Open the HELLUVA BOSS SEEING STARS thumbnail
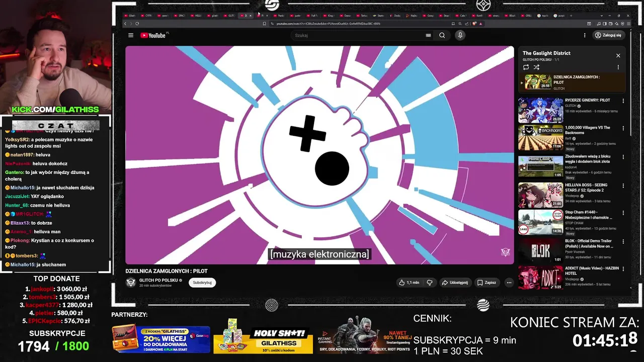 (540, 195)
